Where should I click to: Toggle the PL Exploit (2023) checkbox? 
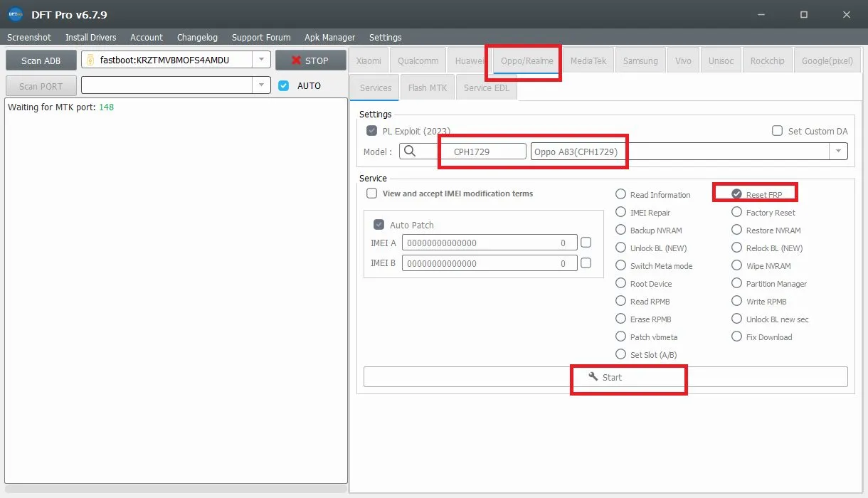(x=371, y=131)
